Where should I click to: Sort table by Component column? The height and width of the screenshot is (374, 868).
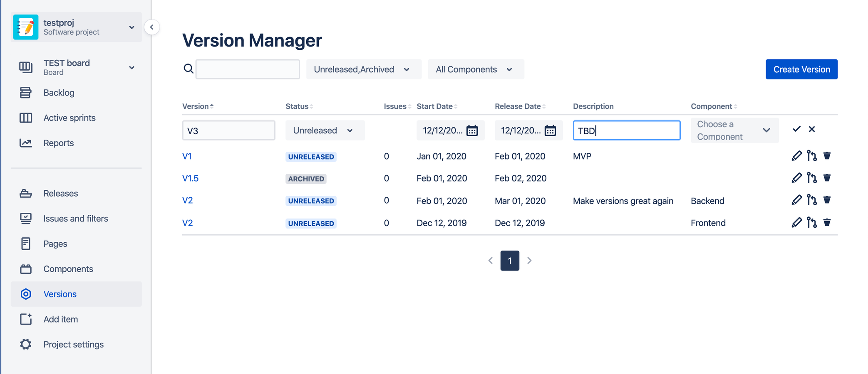(x=714, y=106)
